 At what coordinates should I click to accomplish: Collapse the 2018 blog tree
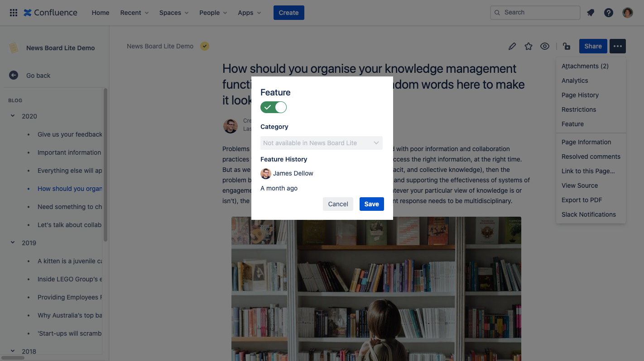(13, 351)
